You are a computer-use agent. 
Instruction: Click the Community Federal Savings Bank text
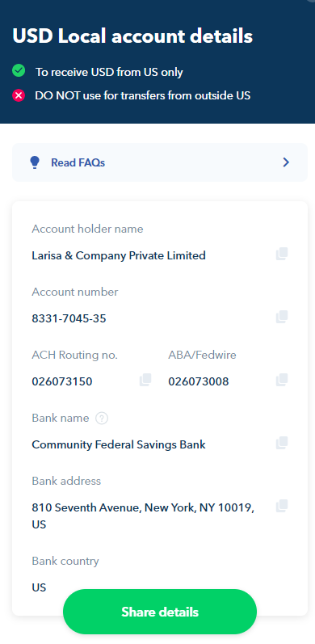click(119, 444)
